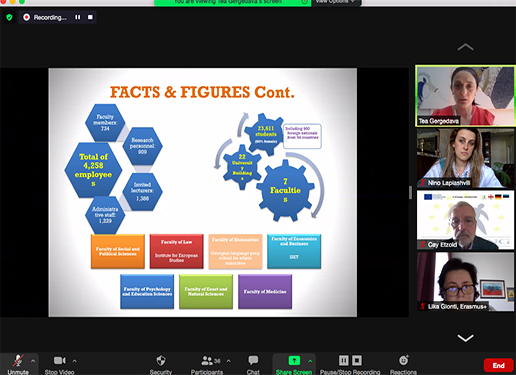Screen dimensions: 516x375
Task: Open the Security shield icon
Action: click(x=161, y=361)
